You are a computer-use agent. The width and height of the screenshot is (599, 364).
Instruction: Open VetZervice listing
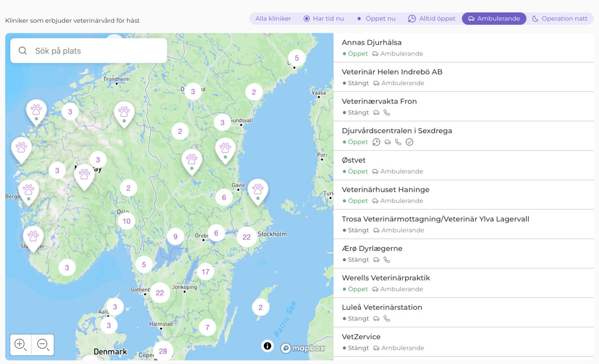[x=463, y=342]
